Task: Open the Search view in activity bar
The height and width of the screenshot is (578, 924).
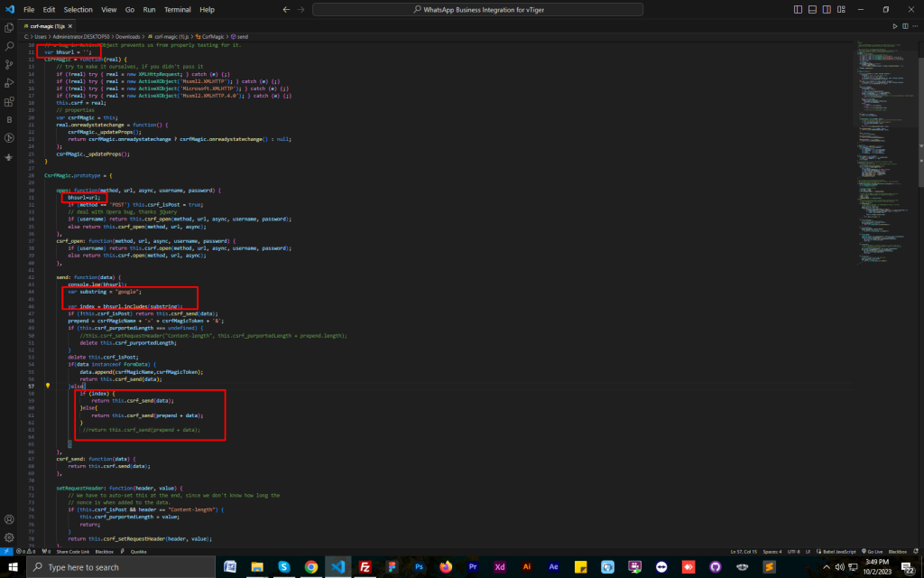Action: (x=9, y=46)
